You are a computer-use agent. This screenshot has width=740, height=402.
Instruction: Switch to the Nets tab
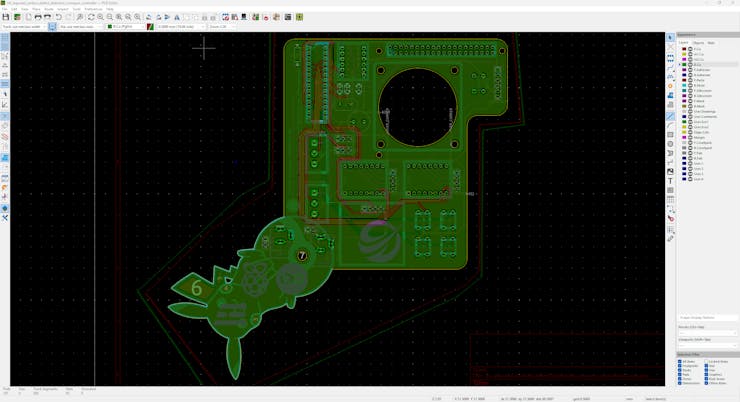click(711, 43)
